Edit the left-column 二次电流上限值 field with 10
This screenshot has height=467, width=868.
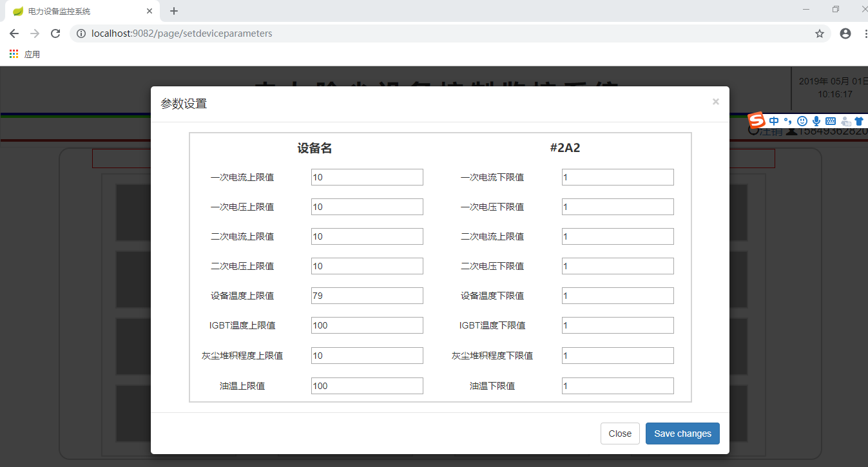coord(367,236)
